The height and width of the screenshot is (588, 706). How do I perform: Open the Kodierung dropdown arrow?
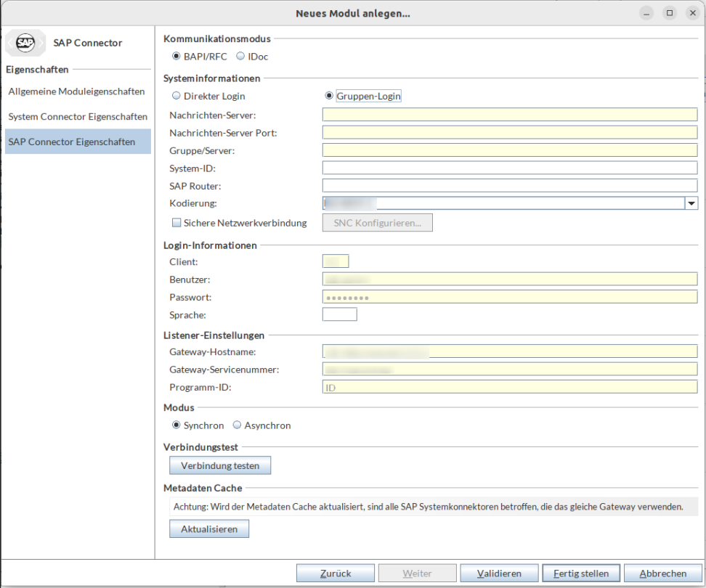pos(691,204)
